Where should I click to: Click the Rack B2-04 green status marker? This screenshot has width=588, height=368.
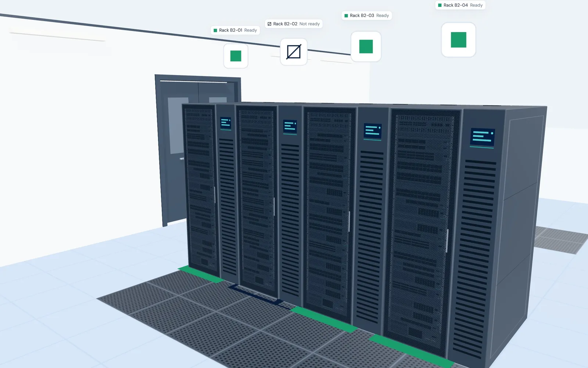point(458,40)
